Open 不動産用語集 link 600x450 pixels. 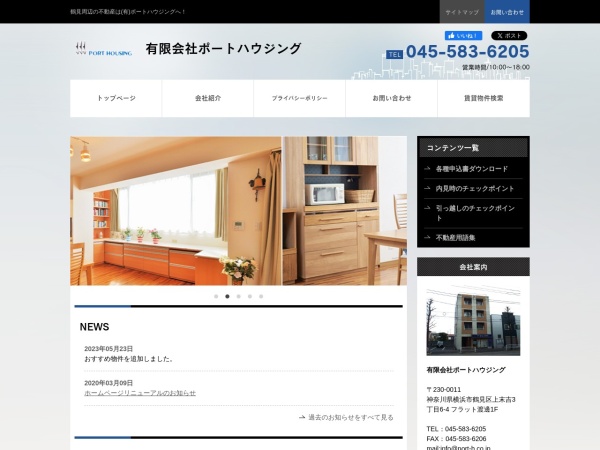pyautogui.click(x=455, y=238)
